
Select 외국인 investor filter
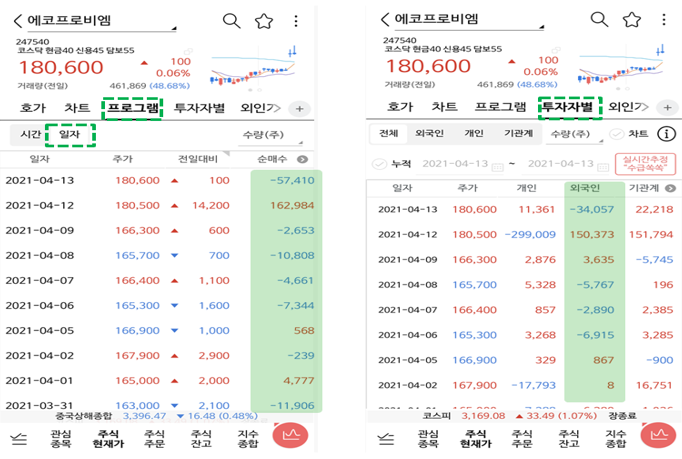point(429,133)
